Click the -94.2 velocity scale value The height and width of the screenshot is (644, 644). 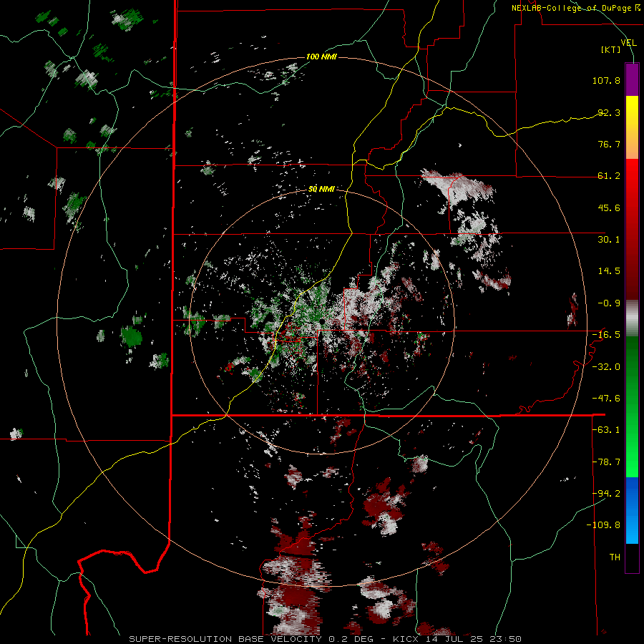606,494
